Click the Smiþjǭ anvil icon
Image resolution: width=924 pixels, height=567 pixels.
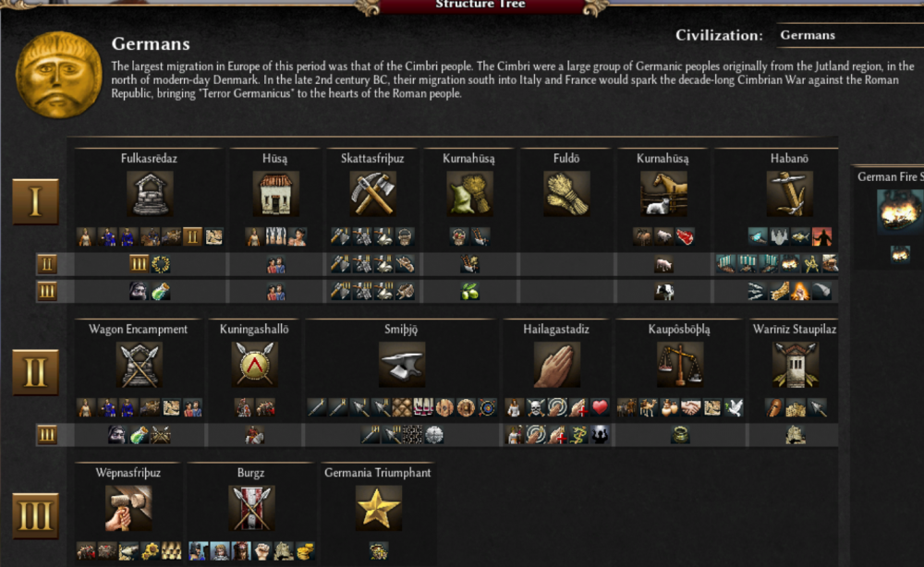(401, 365)
